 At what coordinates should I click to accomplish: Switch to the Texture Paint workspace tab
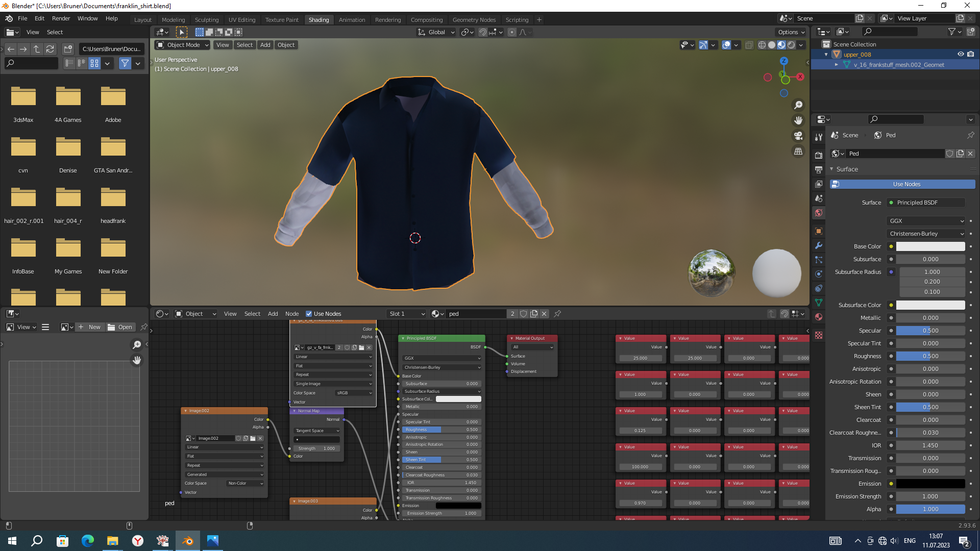282,20
